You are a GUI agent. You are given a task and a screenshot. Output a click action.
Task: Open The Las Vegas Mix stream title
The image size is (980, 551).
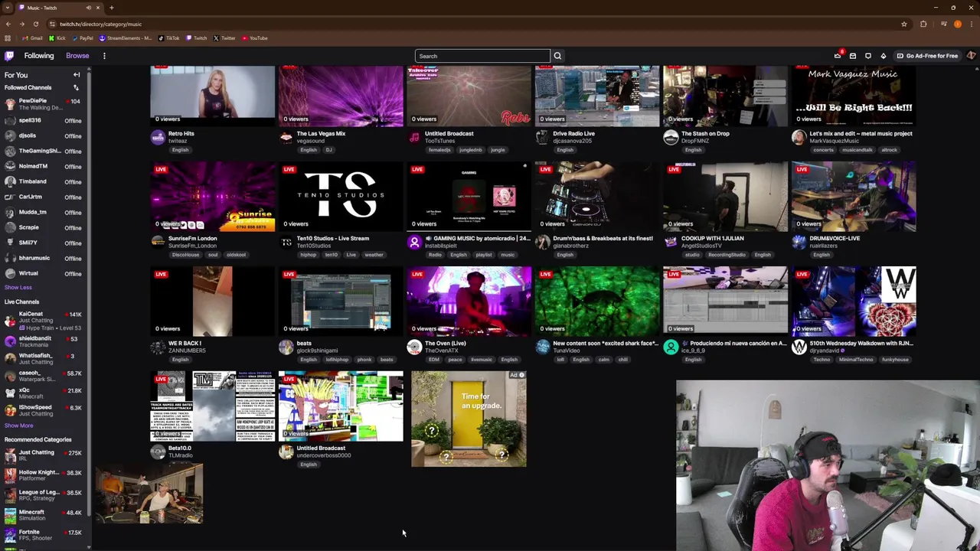point(321,133)
